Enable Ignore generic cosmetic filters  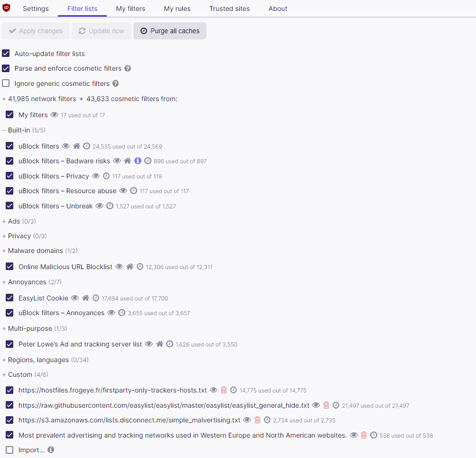point(6,83)
